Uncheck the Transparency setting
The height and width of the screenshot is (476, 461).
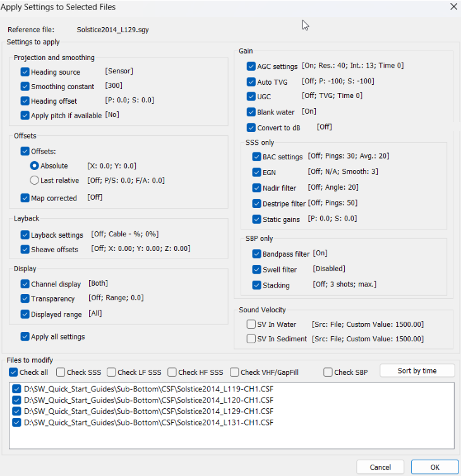pos(25,299)
